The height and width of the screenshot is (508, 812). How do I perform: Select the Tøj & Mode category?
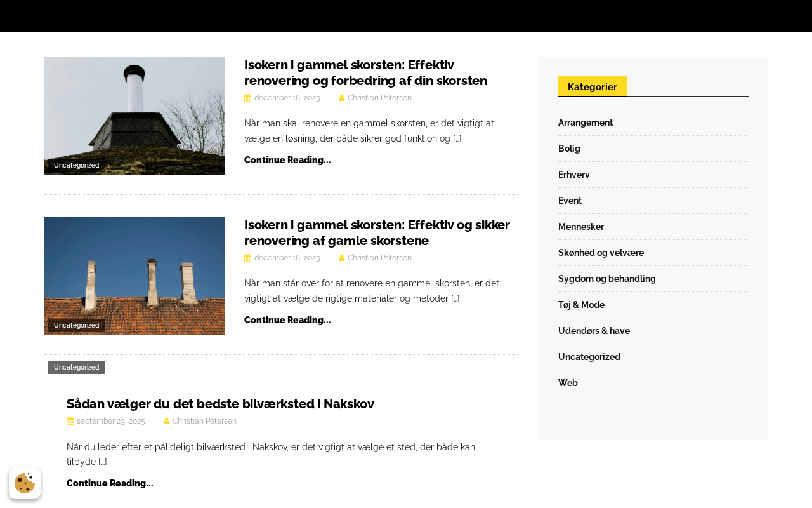(581, 305)
